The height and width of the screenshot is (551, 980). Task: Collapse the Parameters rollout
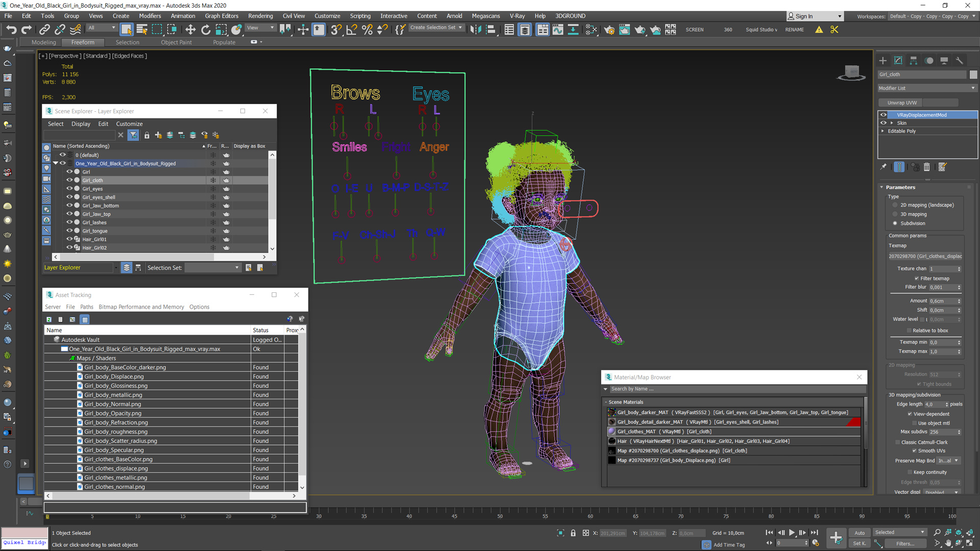pos(881,187)
